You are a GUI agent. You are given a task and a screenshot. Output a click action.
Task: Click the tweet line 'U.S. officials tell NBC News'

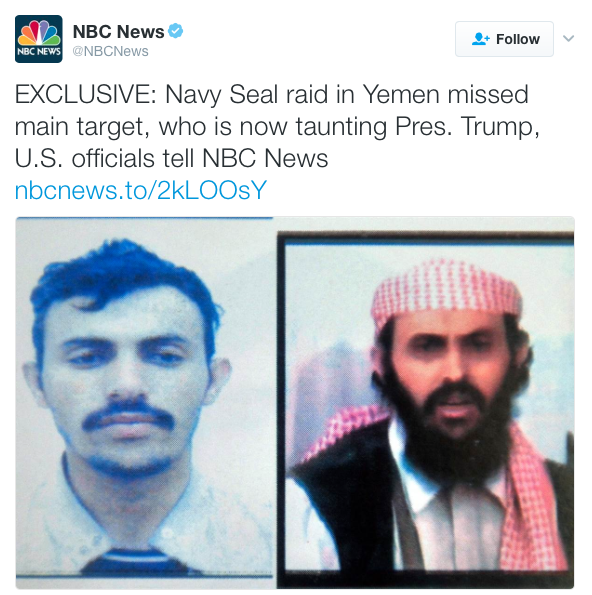point(172,158)
